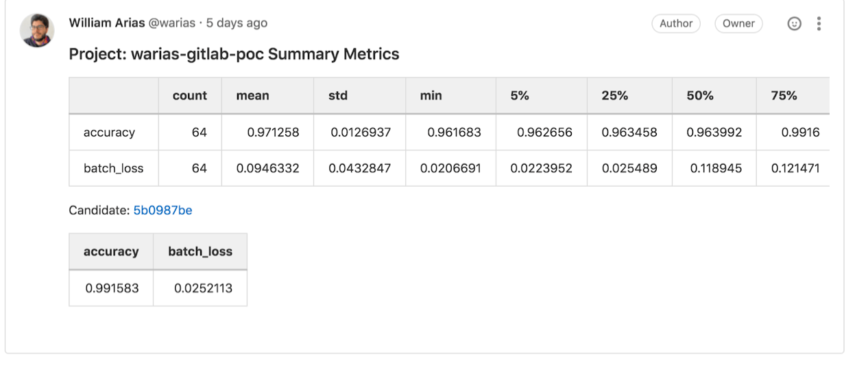The height and width of the screenshot is (372, 868).
Task: Click the Author badge
Action: (x=676, y=23)
